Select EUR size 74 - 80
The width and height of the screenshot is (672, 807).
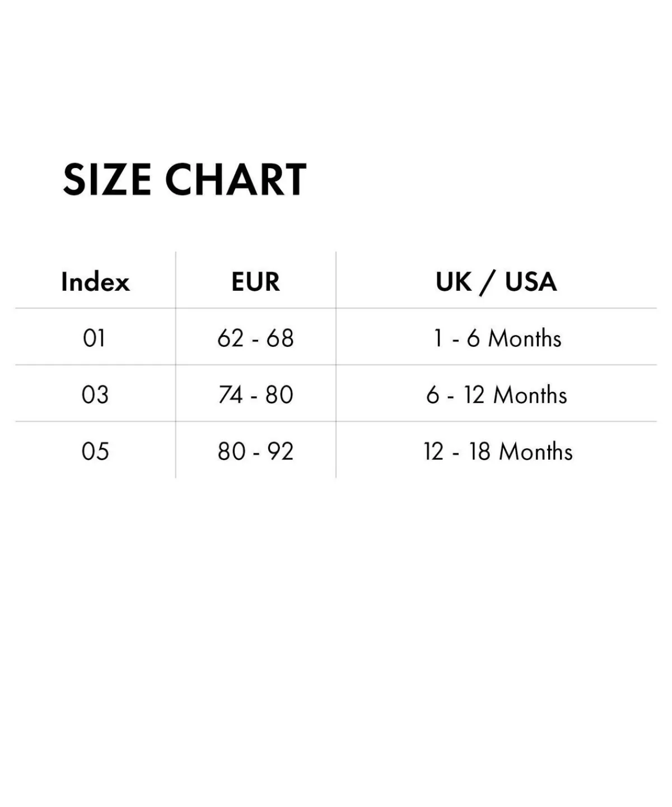click(255, 395)
